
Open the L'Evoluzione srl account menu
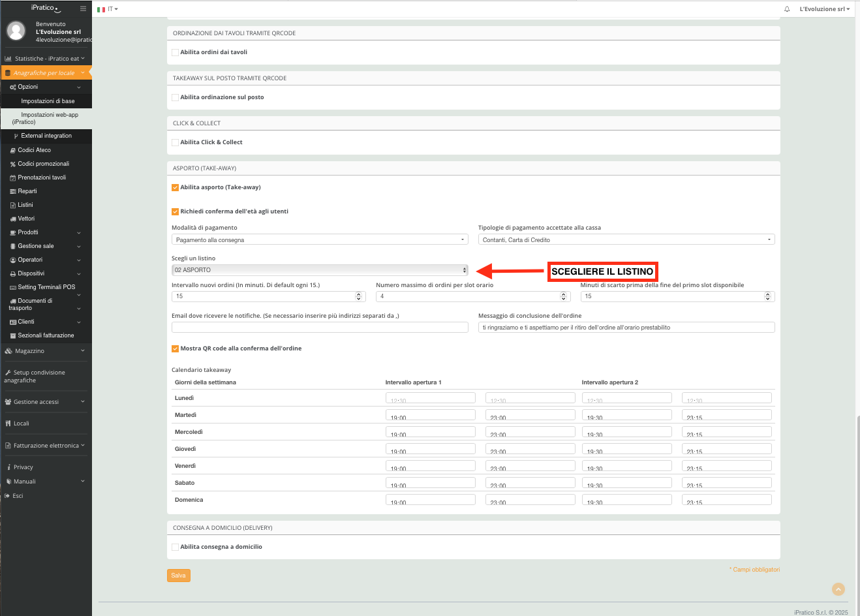tap(825, 9)
